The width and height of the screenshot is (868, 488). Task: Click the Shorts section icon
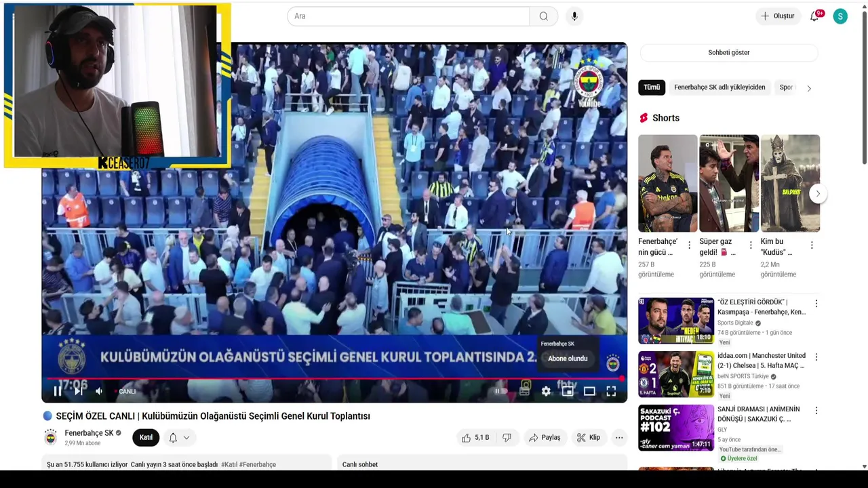click(644, 118)
